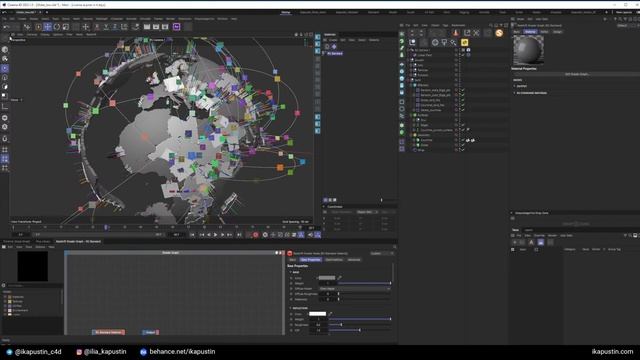Click the Reflection Roughness slider

click(360, 324)
